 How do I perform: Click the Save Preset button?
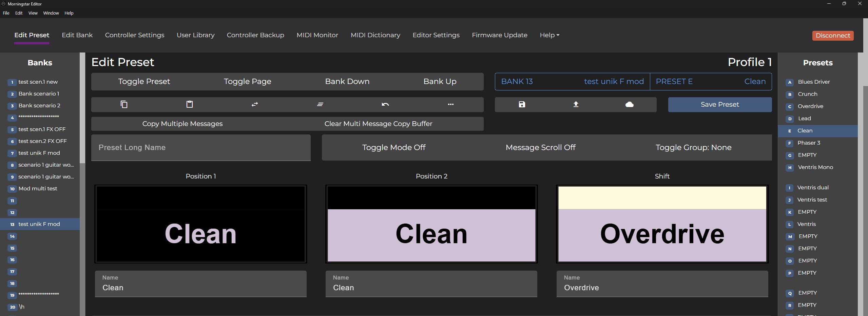click(719, 105)
